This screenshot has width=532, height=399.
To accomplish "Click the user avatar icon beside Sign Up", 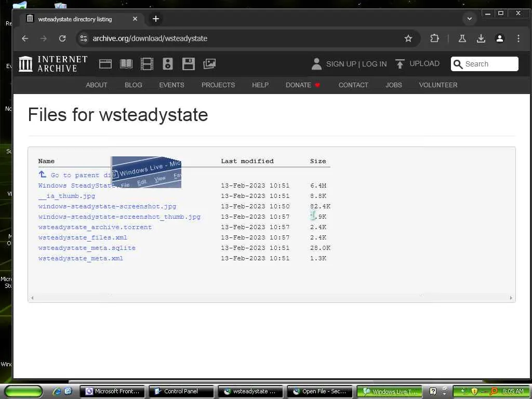I will coord(316,64).
